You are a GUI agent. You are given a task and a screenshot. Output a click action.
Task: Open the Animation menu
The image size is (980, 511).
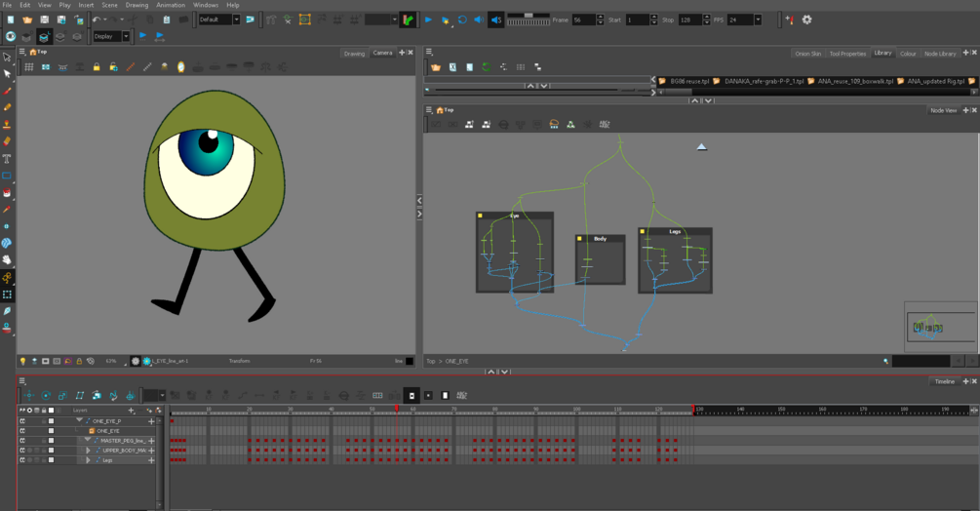[x=171, y=5]
